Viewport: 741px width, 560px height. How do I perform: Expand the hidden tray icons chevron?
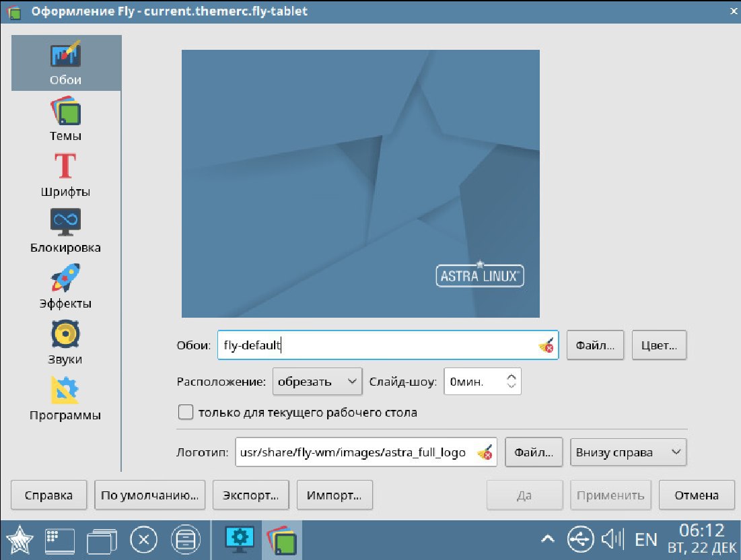tap(548, 538)
